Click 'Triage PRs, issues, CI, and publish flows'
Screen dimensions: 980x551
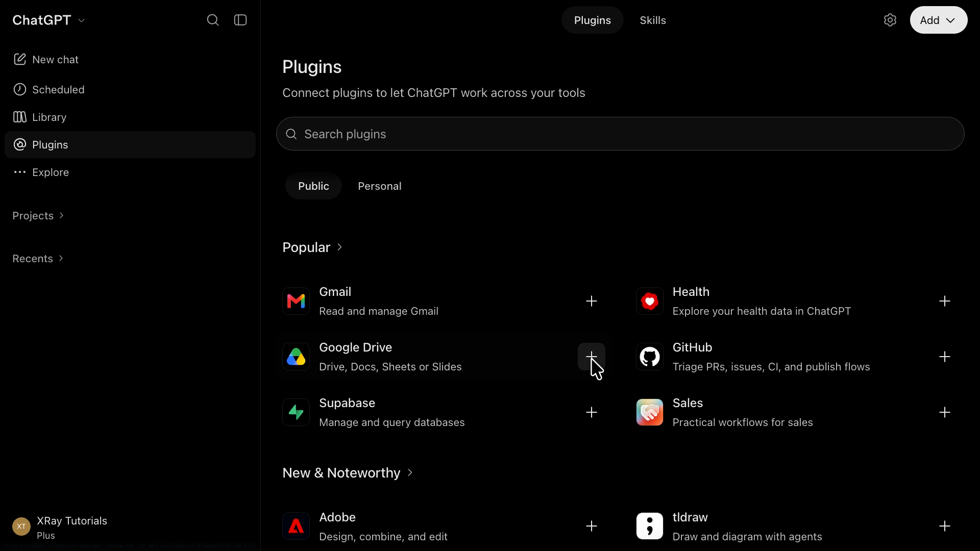pyautogui.click(x=771, y=367)
